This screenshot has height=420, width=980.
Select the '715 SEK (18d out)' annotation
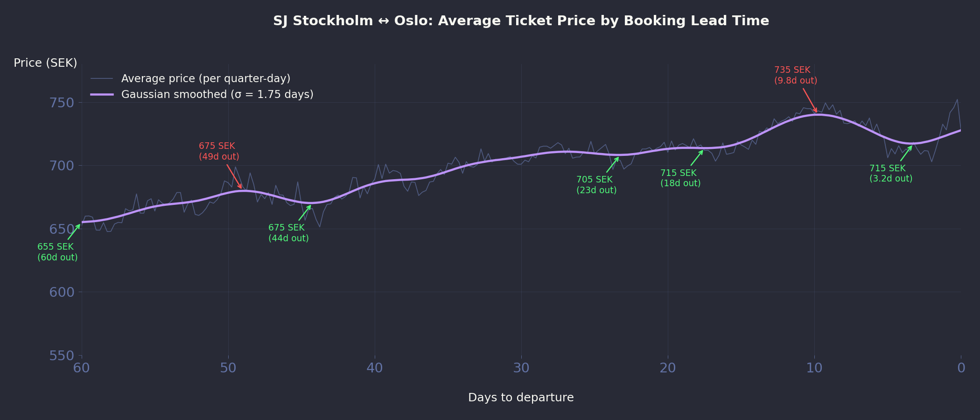680,178
